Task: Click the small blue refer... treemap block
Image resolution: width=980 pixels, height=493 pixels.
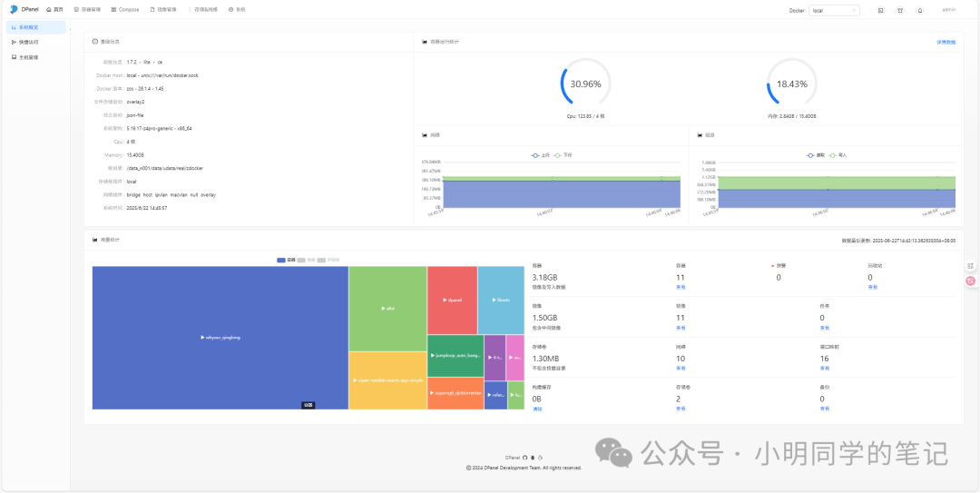Action: coord(495,396)
